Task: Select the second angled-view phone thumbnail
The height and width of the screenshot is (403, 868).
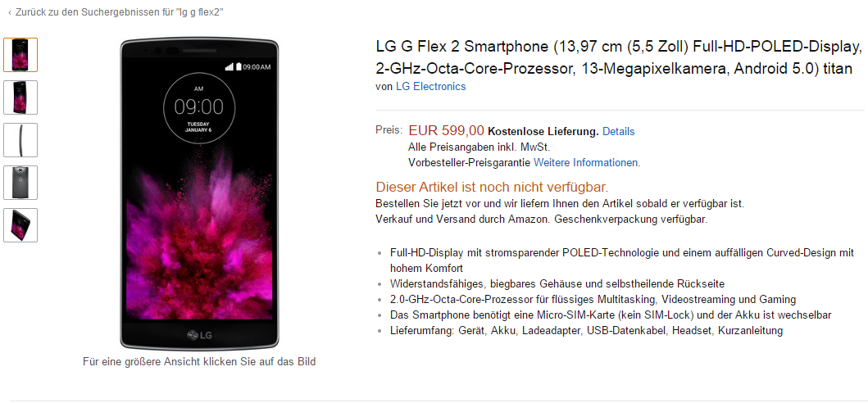Action: pyautogui.click(x=20, y=97)
